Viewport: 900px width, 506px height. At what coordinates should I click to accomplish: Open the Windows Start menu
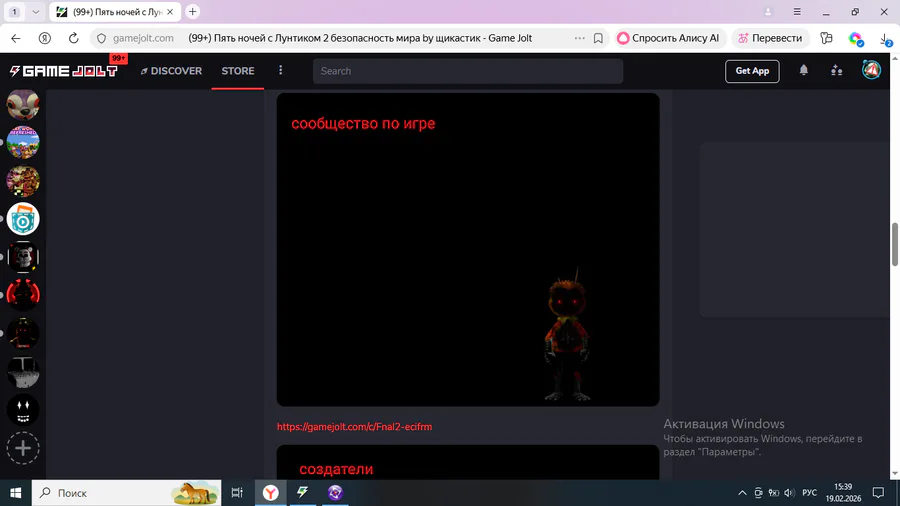click(15, 493)
